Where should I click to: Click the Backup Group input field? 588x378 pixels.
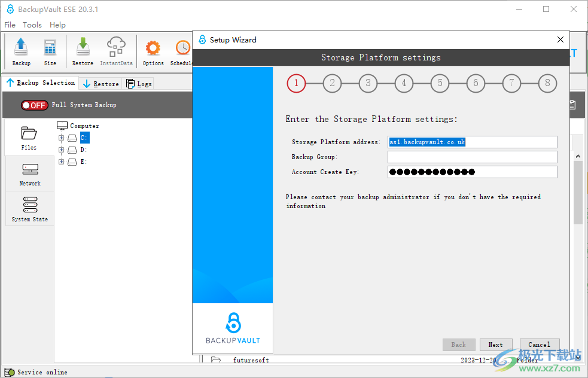pyautogui.click(x=472, y=157)
